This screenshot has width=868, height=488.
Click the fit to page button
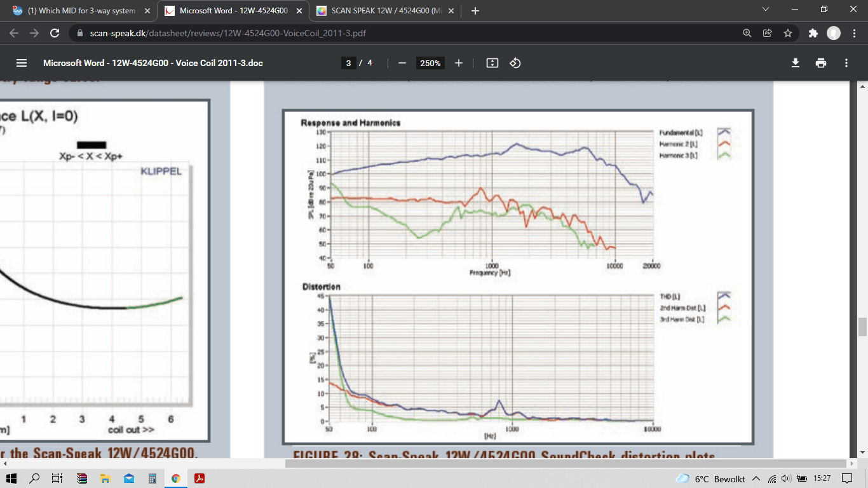click(x=492, y=63)
